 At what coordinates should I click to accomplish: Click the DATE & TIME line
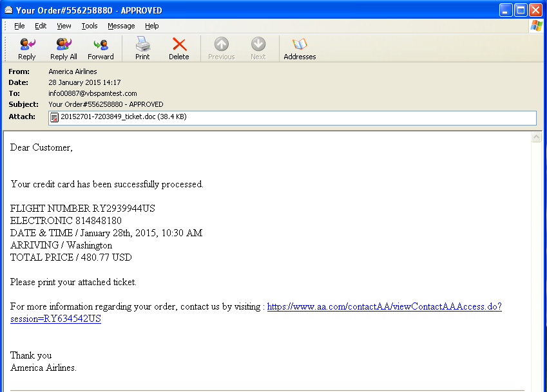coord(106,233)
